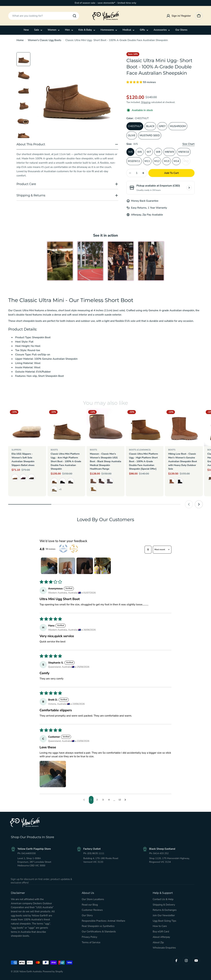
Task: Open the Homewares navigation dropdown
Action: tap(109, 30)
